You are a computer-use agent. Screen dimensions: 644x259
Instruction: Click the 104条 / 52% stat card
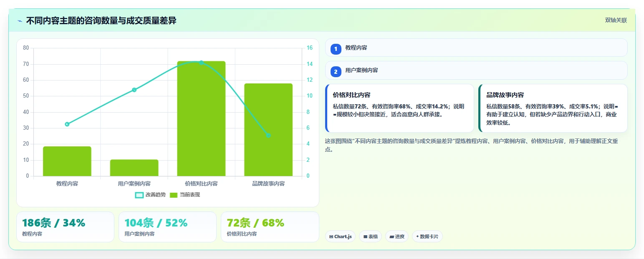tap(167, 227)
